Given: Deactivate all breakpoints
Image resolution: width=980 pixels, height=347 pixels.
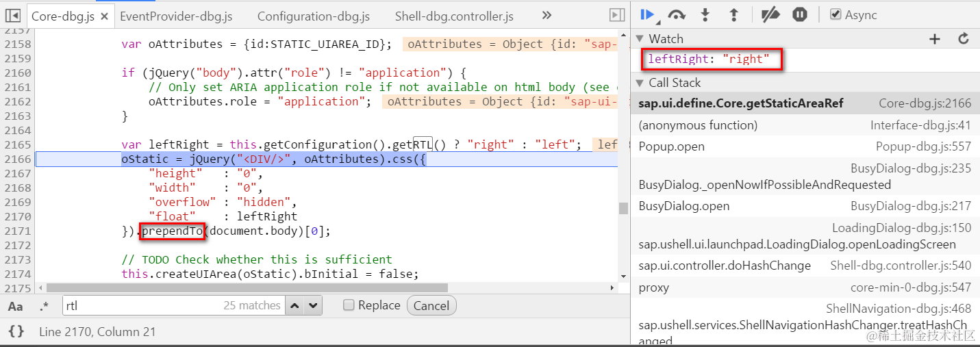Looking at the screenshot, I should [771, 14].
